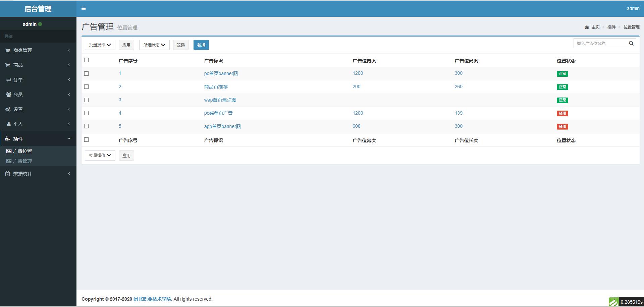
Task: Click the calendar icon beside 数据统计
Action: click(x=8, y=174)
